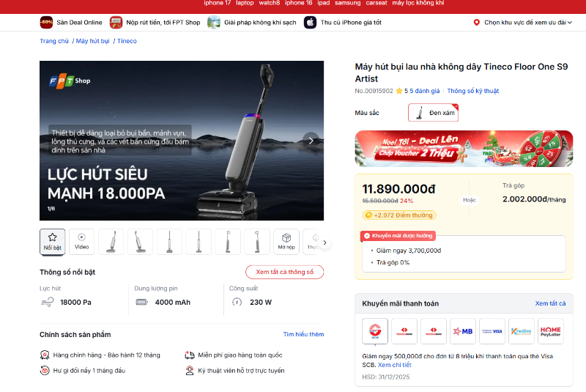Click the Nộp rút tiền FPT Shop icon

click(x=116, y=23)
